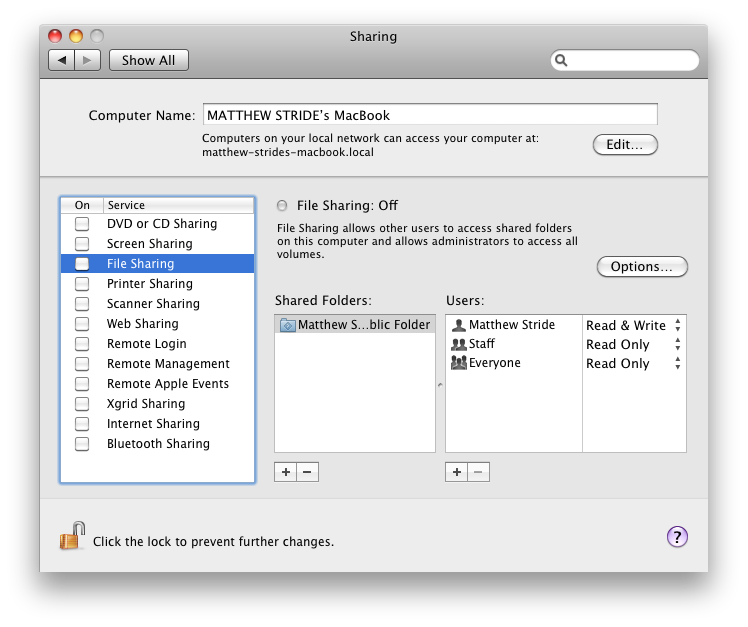Screen dimensions: 748x627
Task: Select File Sharing service row
Action: pyautogui.click(x=157, y=264)
